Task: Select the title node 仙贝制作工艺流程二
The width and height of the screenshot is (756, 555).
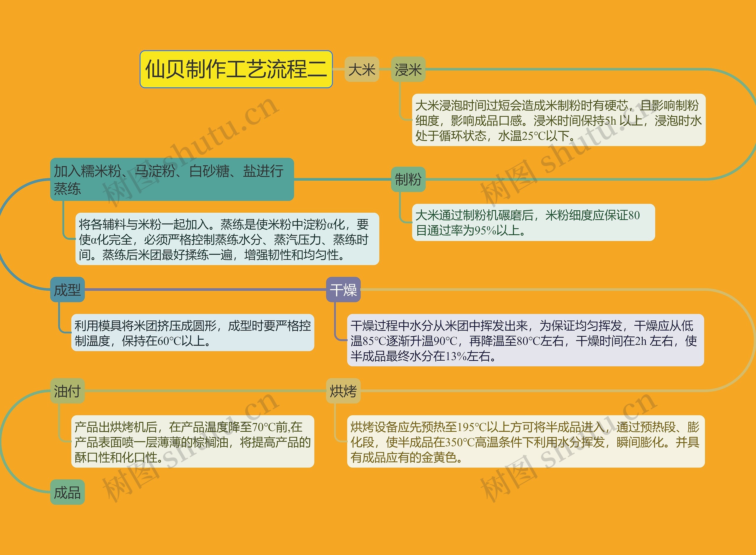Action: coord(236,69)
